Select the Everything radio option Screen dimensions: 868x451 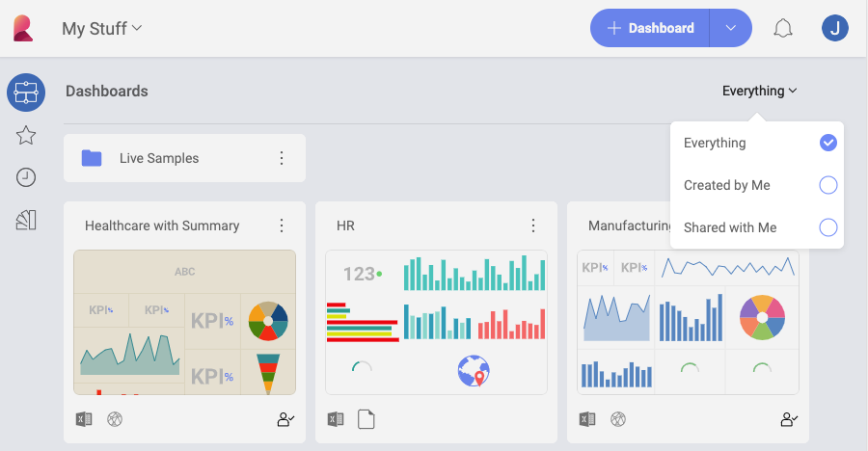827,143
